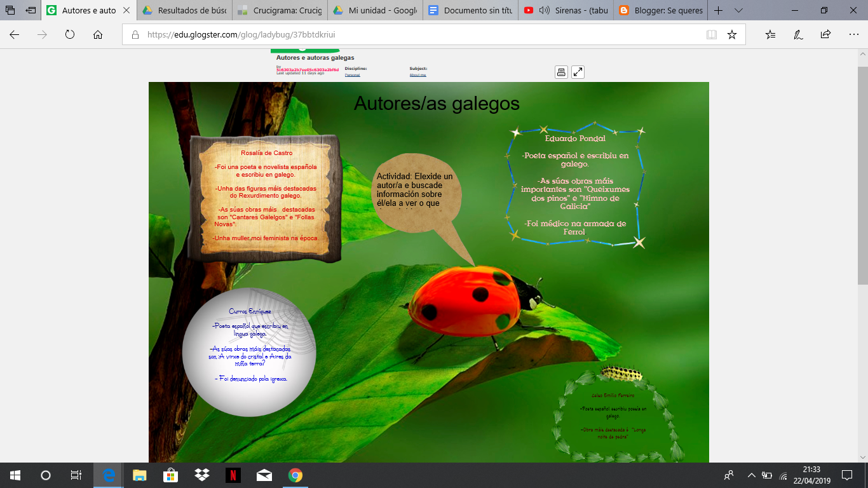Open the Action Center notifications
This screenshot has width=868, height=488.
coord(847,475)
